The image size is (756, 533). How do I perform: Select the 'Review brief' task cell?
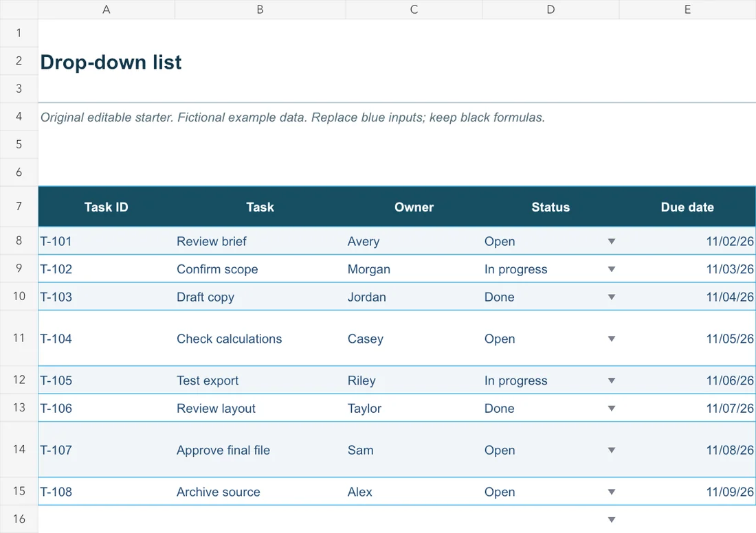point(260,241)
